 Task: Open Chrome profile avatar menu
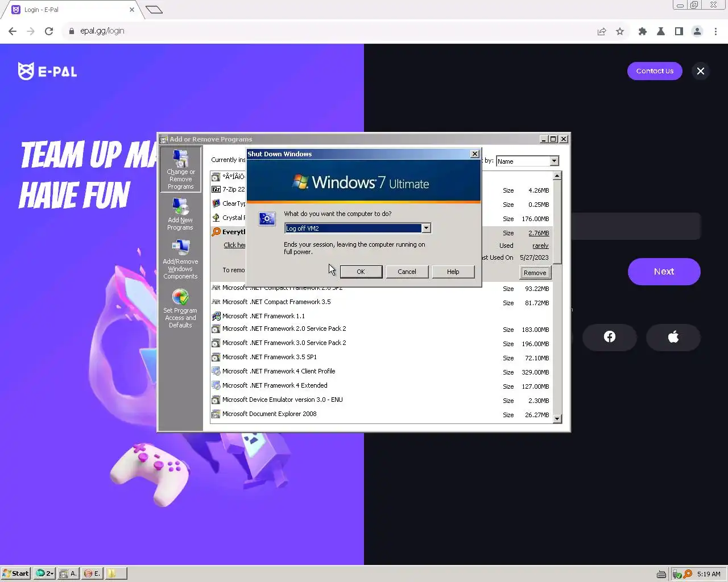point(697,31)
